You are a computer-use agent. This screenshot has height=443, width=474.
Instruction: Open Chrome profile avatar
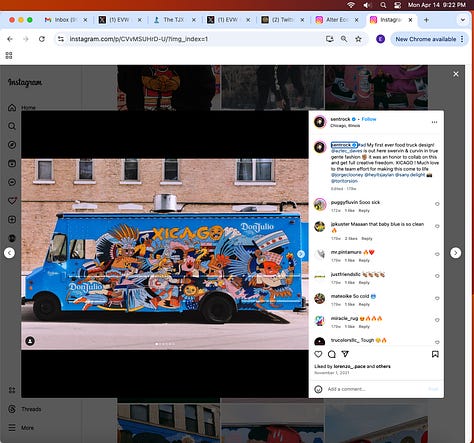pos(380,39)
